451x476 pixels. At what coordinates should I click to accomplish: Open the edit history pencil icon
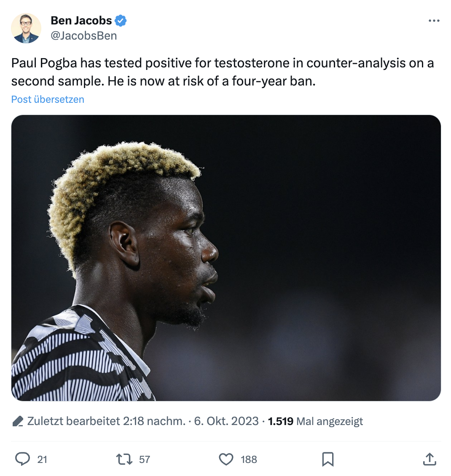coord(18,421)
